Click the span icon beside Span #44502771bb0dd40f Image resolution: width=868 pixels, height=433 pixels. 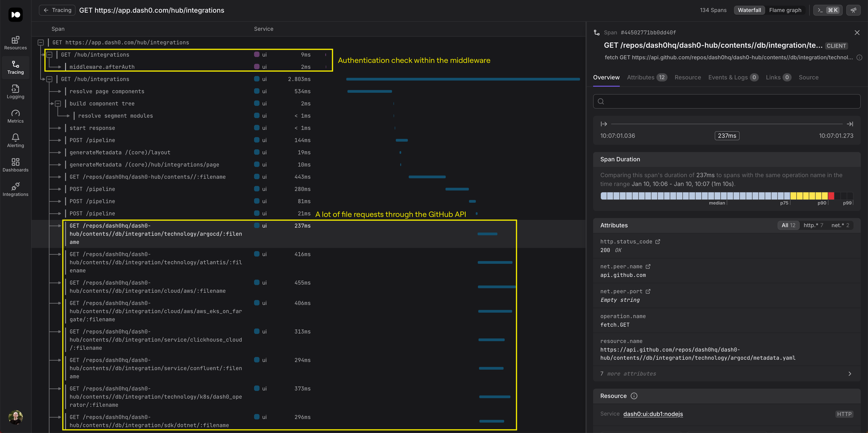point(597,32)
